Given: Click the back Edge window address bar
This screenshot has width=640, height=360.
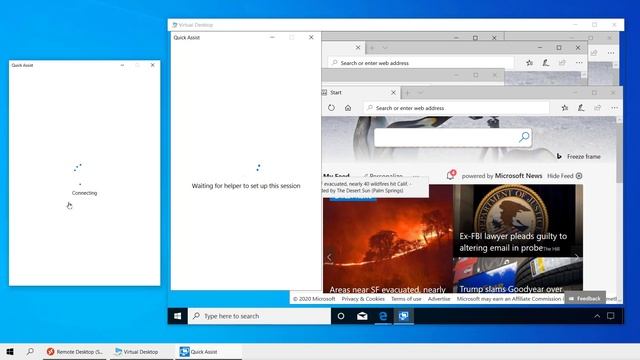Looking at the screenshot, I should pyautogui.click(x=421, y=63).
